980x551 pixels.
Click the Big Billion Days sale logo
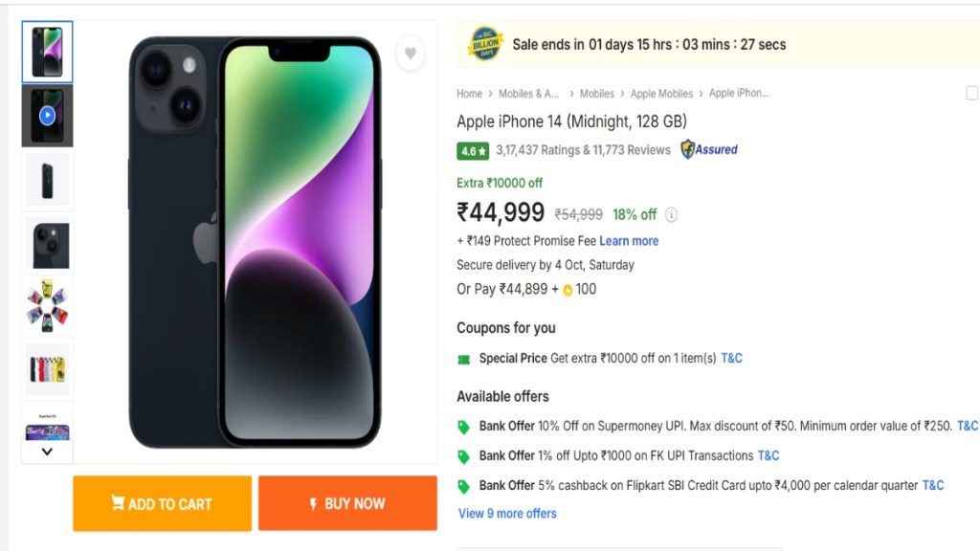point(485,44)
